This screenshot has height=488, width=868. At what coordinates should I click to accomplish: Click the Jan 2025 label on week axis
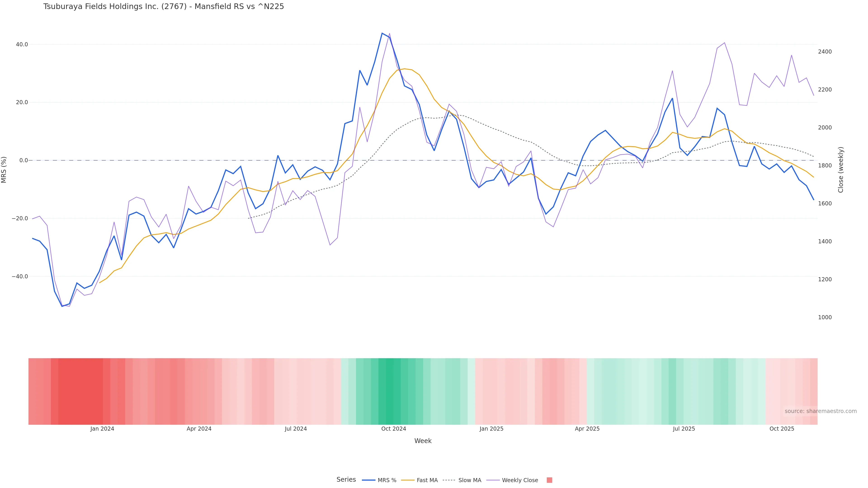coord(491,429)
